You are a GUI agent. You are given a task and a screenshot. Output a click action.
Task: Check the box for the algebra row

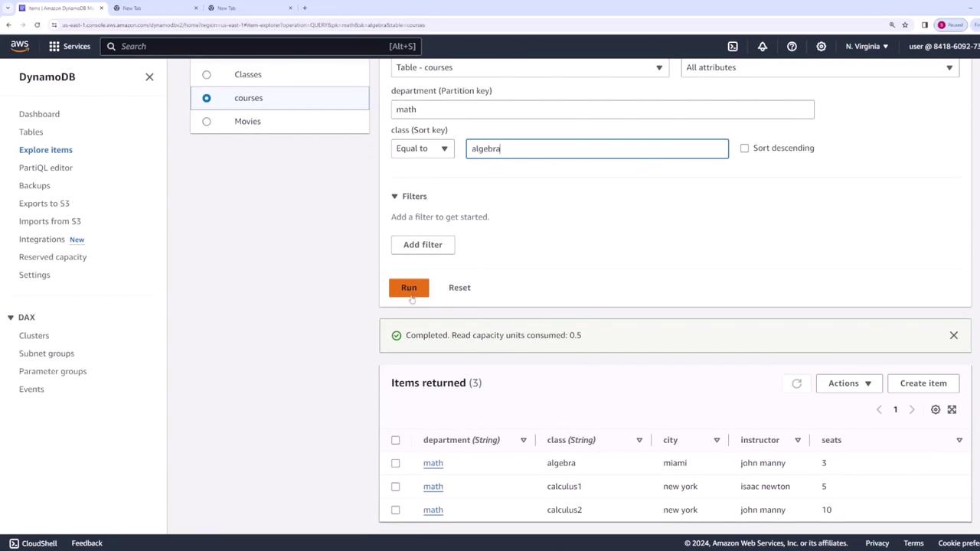[x=396, y=463]
